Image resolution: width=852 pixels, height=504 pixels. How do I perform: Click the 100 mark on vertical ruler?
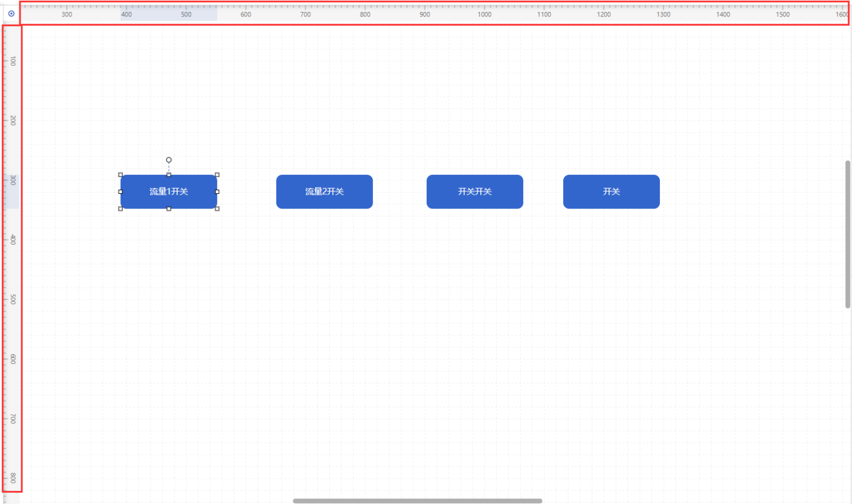(13, 61)
